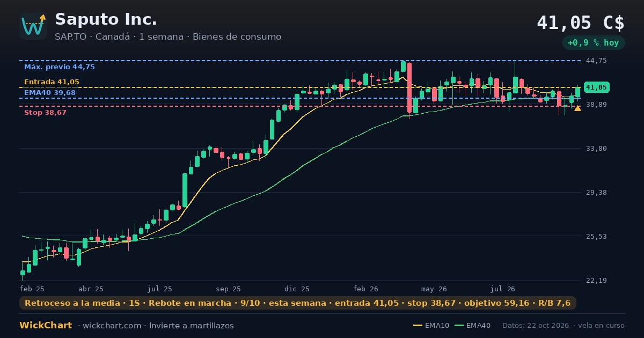Click the 'dic 25' date axis label
This screenshot has height=338, width=644.
pyautogui.click(x=297, y=289)
